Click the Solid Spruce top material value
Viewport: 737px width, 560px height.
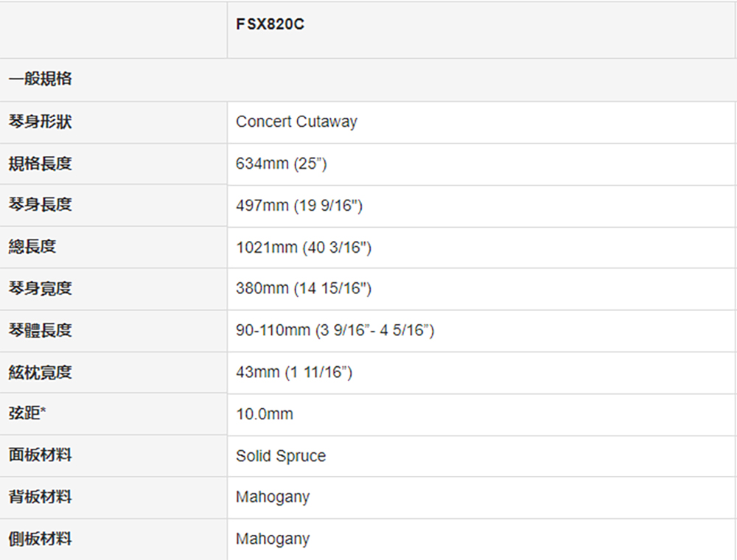pyautogui.click(x=281, y=455)
